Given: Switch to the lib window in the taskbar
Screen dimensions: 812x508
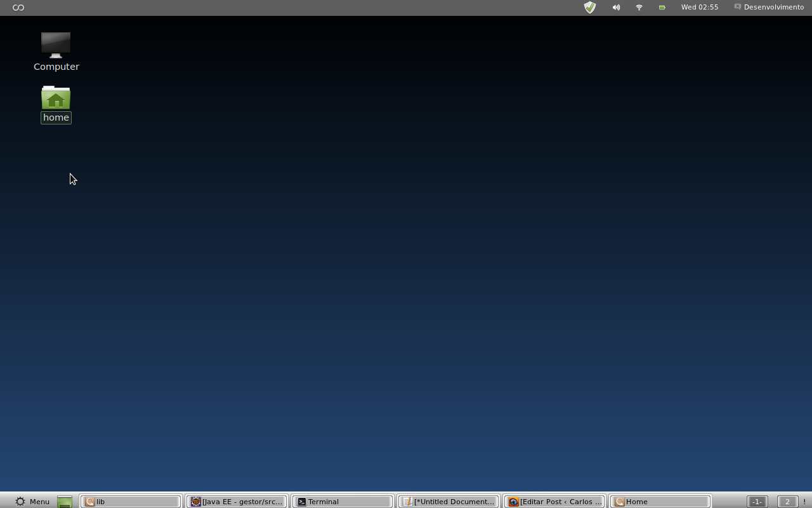Looking at the screenshot, I should tap(131, 501).
